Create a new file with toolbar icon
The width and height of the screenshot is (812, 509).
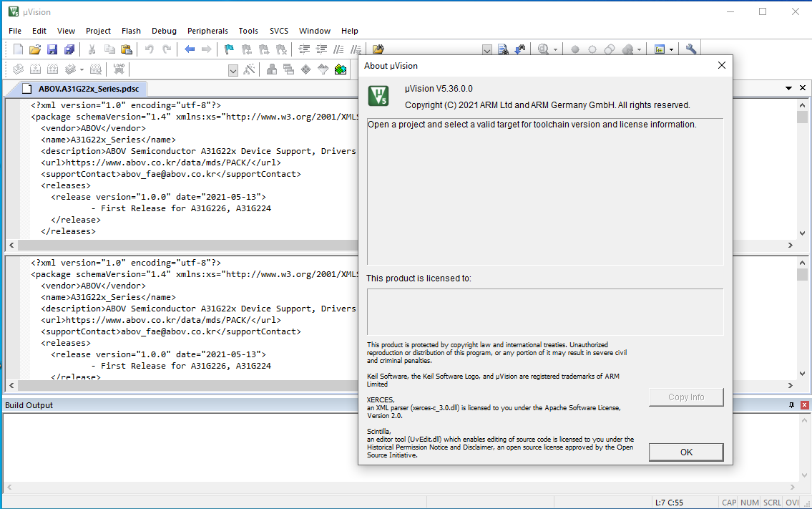point(18,49)
